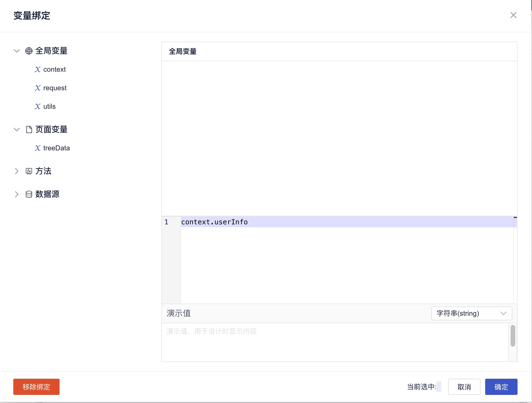Click the variable icon next to request
The width and height of the screenshot is (532, 403).
(x=38, y=88)
